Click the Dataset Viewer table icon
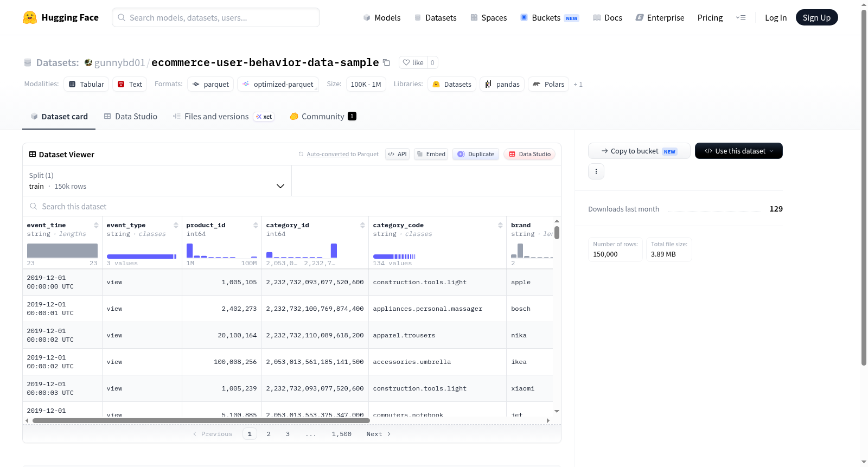Image resolution: width=868 pixels, height=467 pixels. click(33, 154)
